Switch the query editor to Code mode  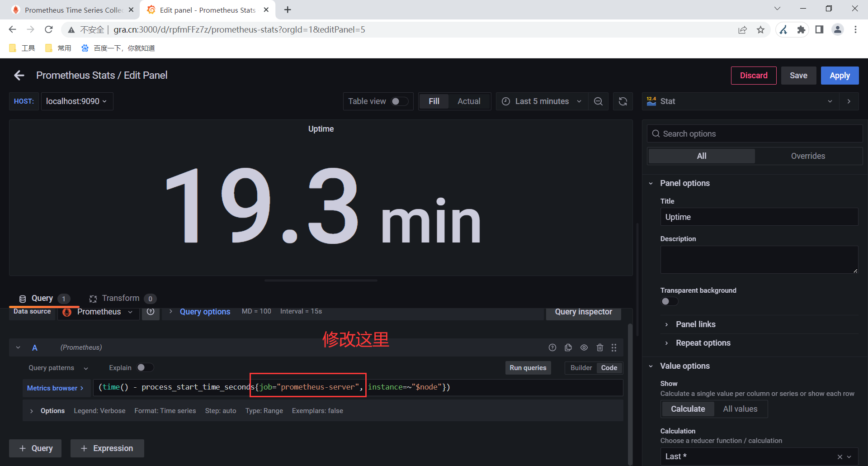click(609, 368)
